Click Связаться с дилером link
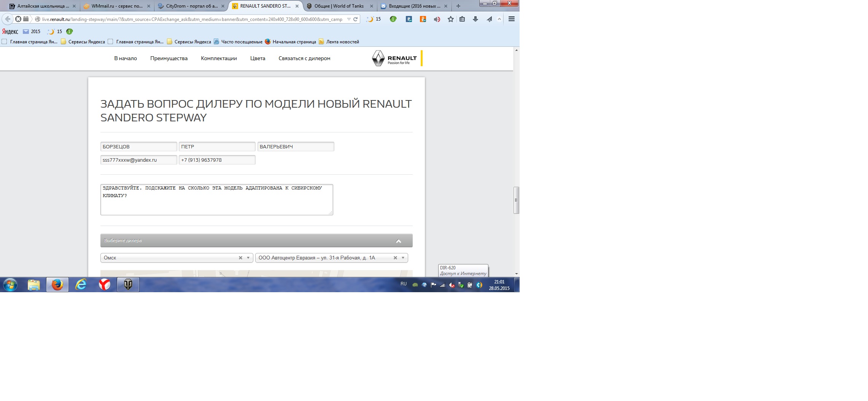This screenshot has height=401, width=868. coord(304,58)
